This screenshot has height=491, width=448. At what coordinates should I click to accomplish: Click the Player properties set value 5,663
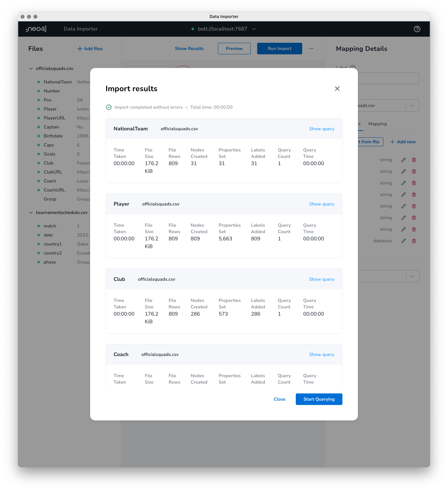[x=225, y=239]
